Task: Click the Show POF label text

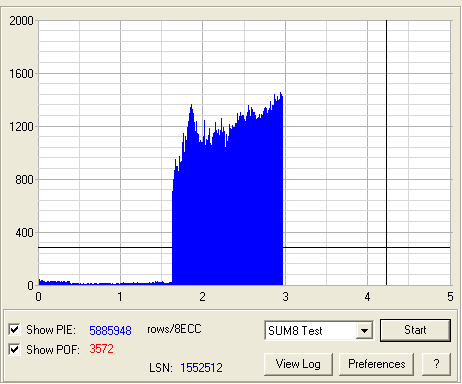Action: point(53,350)
